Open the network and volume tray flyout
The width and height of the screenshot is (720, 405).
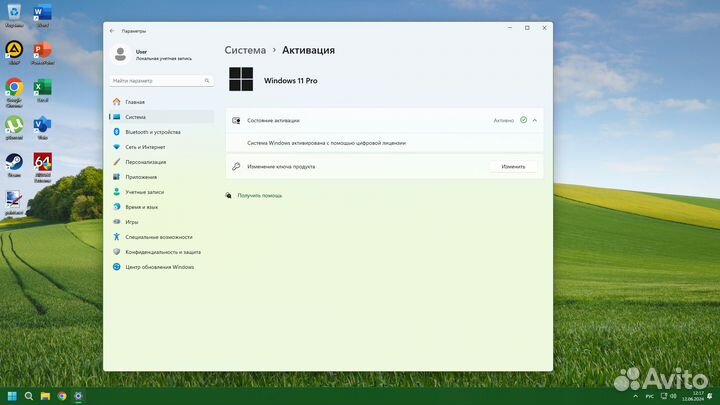[669, 396]
